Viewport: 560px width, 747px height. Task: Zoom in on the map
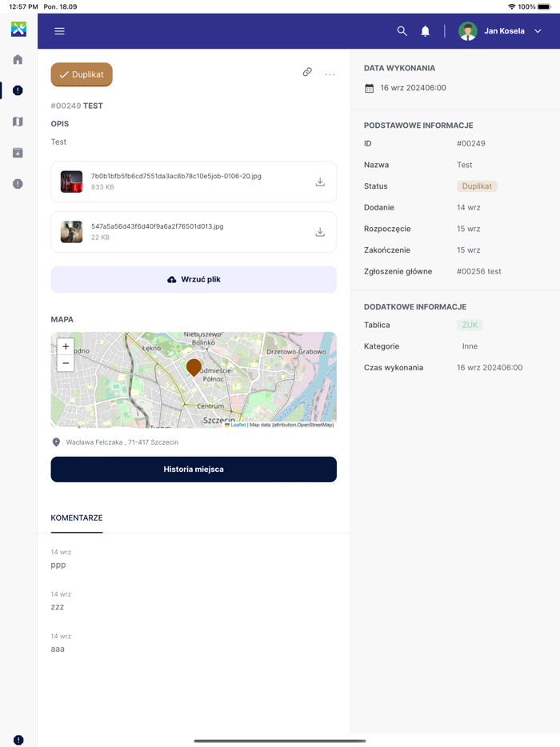(x=66, y=346)
